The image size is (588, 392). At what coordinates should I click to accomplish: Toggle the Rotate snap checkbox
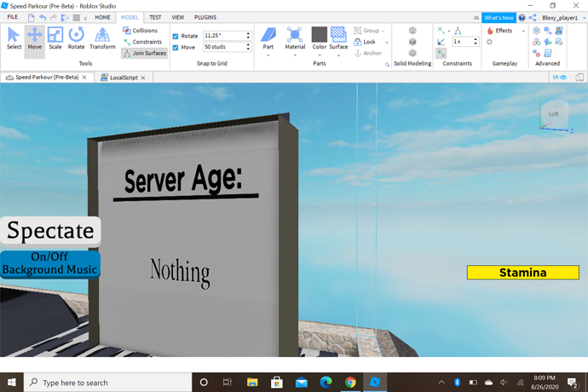click(x=176, y=36)
